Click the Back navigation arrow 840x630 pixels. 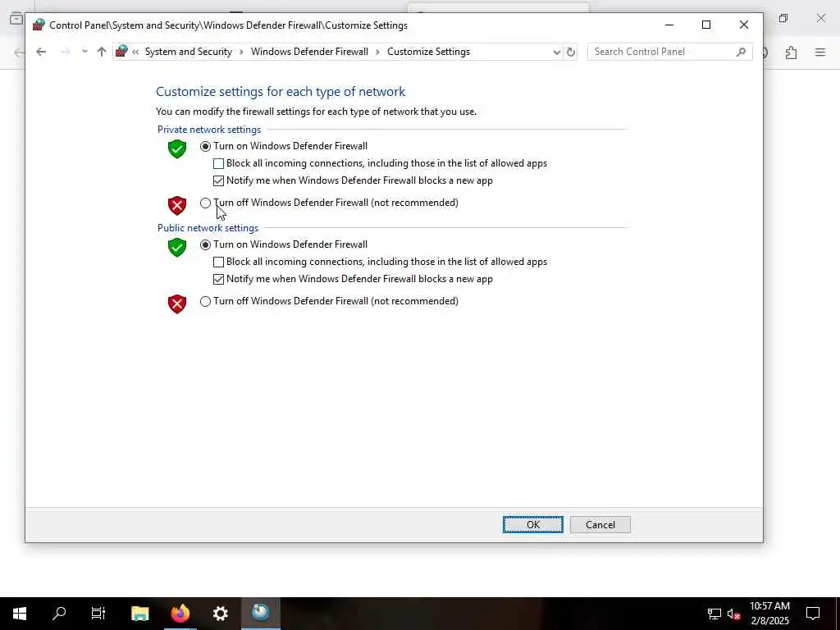click(41, 52)
